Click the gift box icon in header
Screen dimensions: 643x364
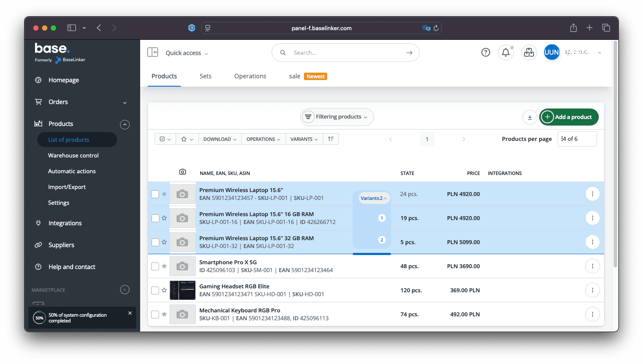(x=529, y=52)
